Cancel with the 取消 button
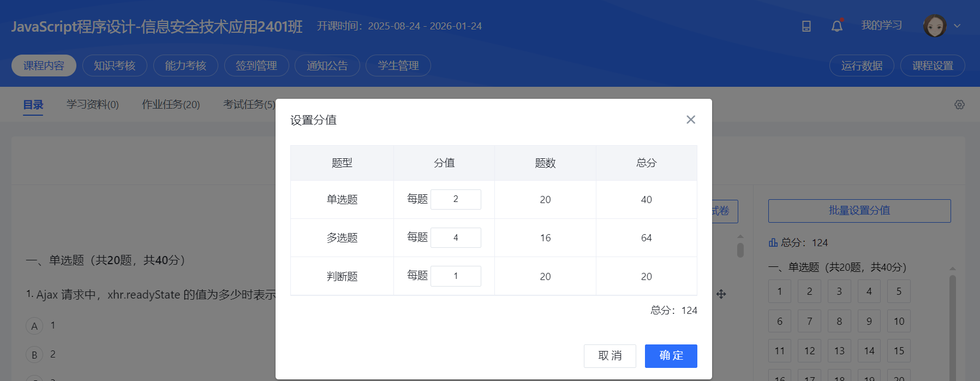This screenshot has width=980, height=381. click(610, 356)
